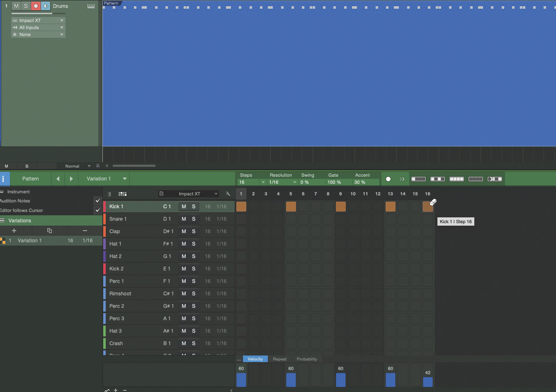Open the Resolution 1/16 dropdown
The image size is (556, 392).
click(283, 183)
